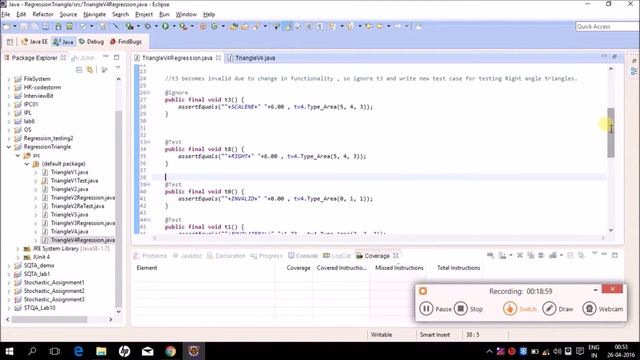The height and width of the screenshot is (360, 640).
Task: Click the New Java Class green C icon
Action: (x=214, y=27)
